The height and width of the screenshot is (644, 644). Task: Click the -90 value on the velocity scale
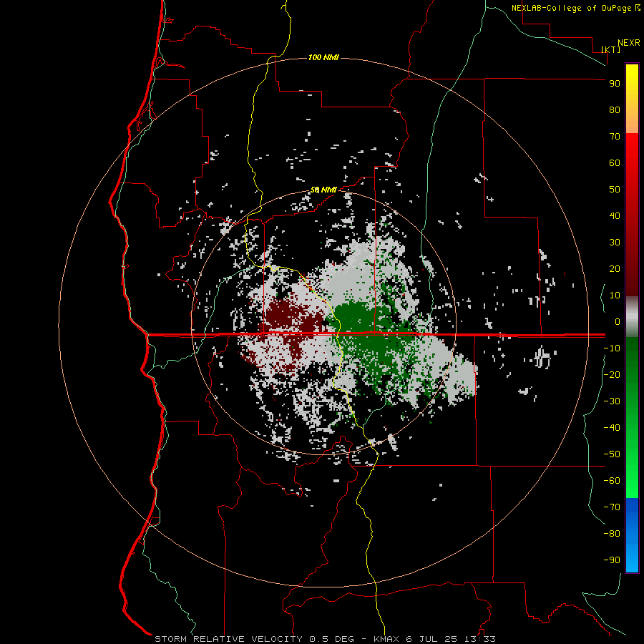point(612,560)
